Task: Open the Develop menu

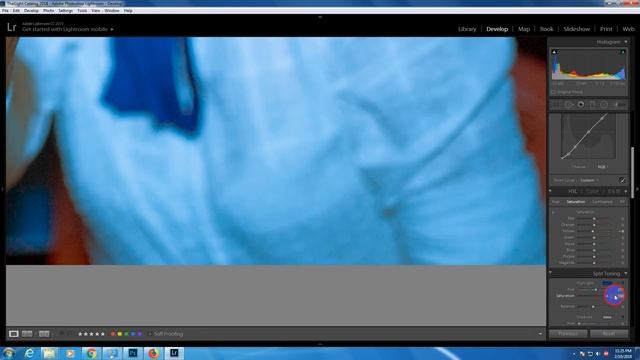Action: point(31,11)
